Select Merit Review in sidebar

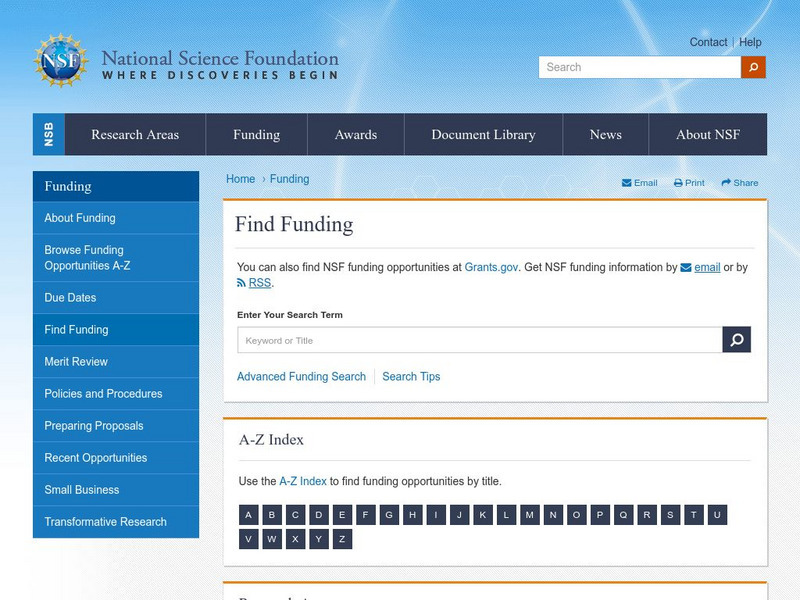point(116,362)
